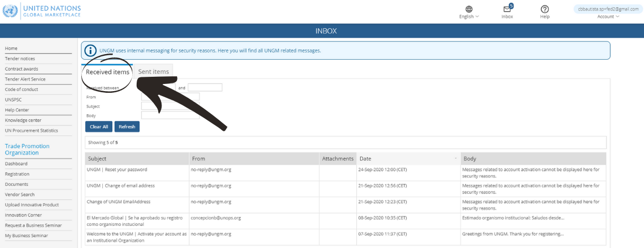Switch to the Sent items tab
The image size is (644, 248).
tap(153, 72)
